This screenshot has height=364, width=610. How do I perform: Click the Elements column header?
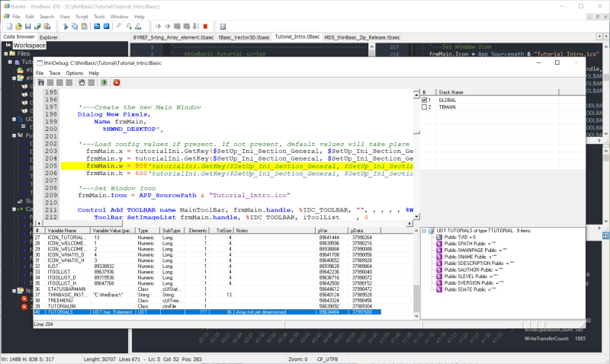click(x=197, y=231)
